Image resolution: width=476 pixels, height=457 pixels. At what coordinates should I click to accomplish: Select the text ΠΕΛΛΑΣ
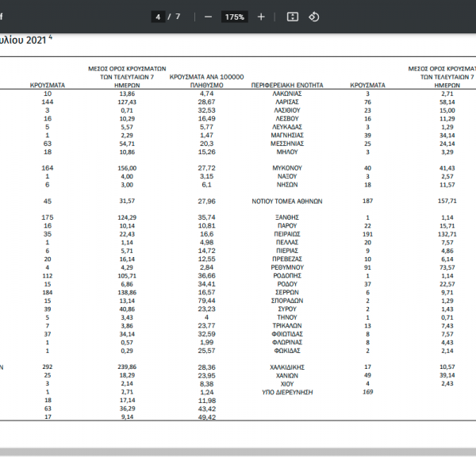(287, 242)
